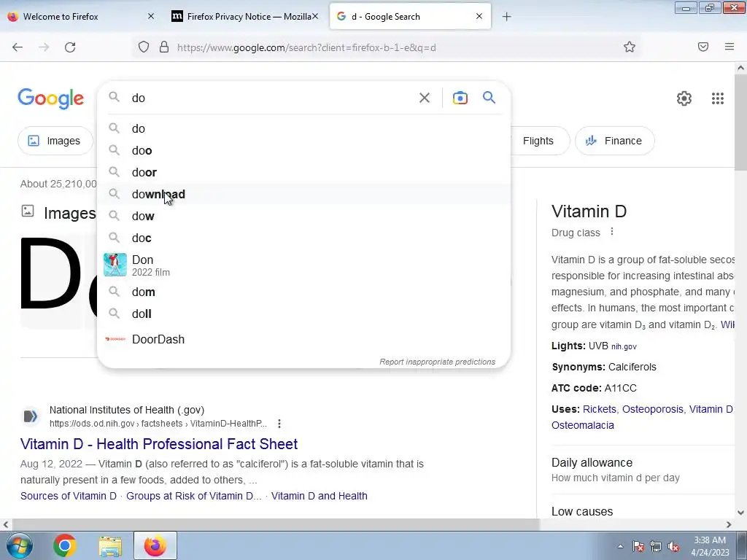Open Vitamin D Health Professional Fact Sheet
Screen dimensions: 747x560
[x=159, y=444]
